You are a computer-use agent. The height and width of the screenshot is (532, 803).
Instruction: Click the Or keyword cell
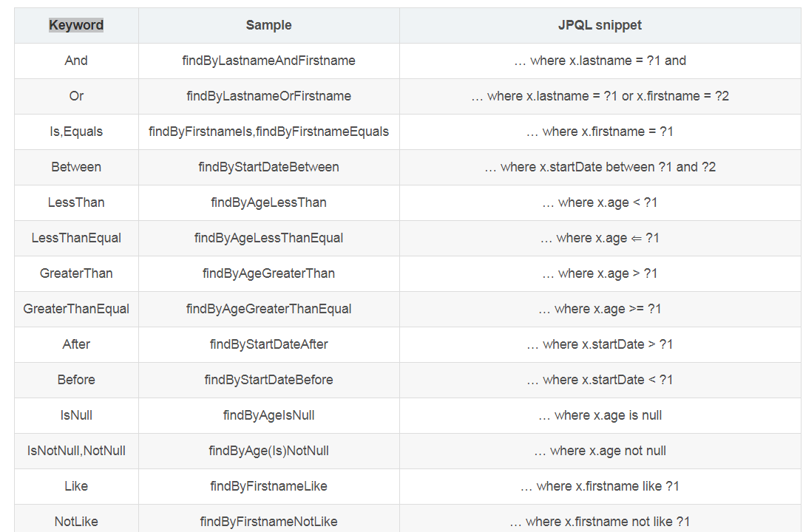point(76,96)
